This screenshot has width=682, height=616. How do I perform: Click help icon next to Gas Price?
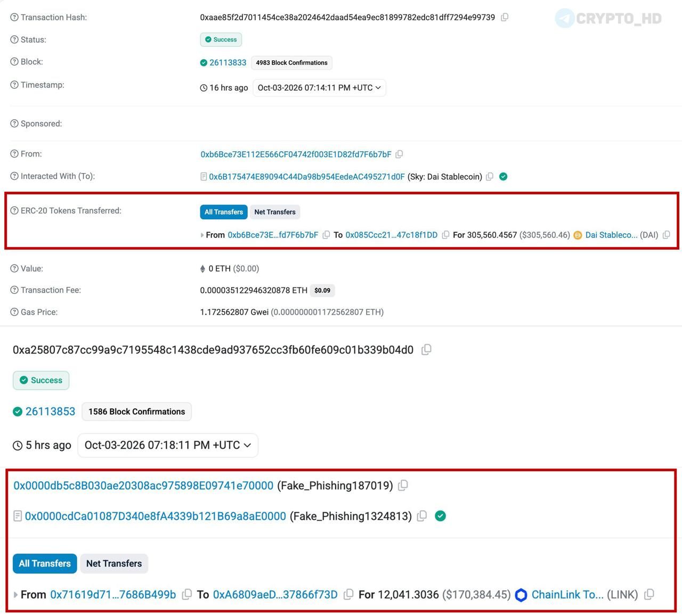pyautogui.click(x=14, y=312)
